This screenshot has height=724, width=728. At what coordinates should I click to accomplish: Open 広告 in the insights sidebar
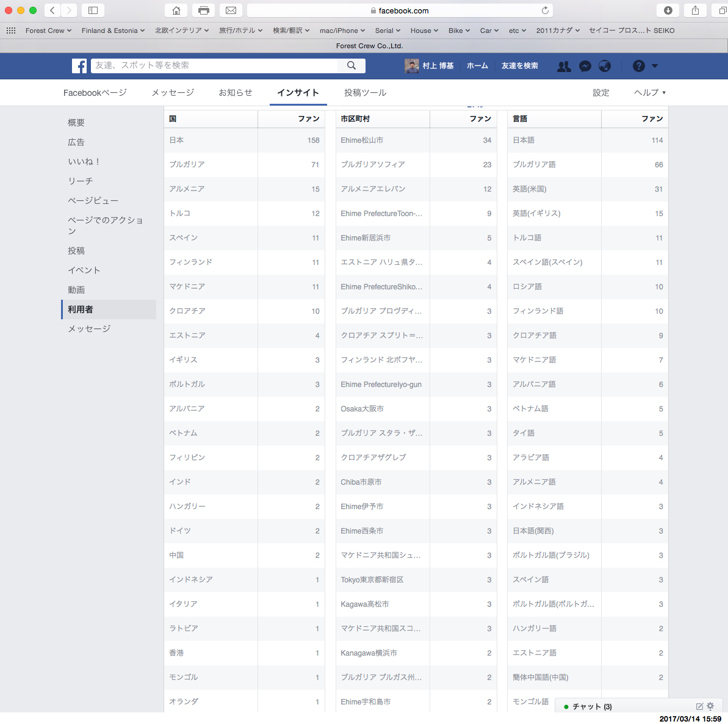pos(76,142)
